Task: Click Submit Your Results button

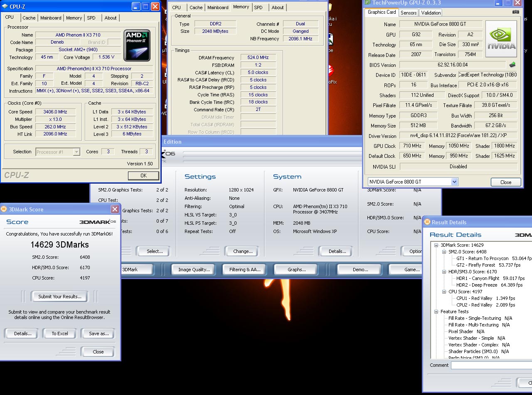Action: 60,297
